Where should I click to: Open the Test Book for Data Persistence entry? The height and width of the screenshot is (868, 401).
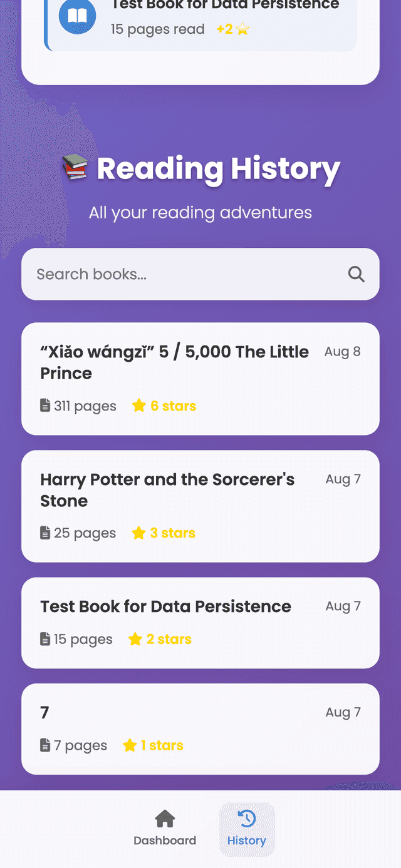point(200,622)
